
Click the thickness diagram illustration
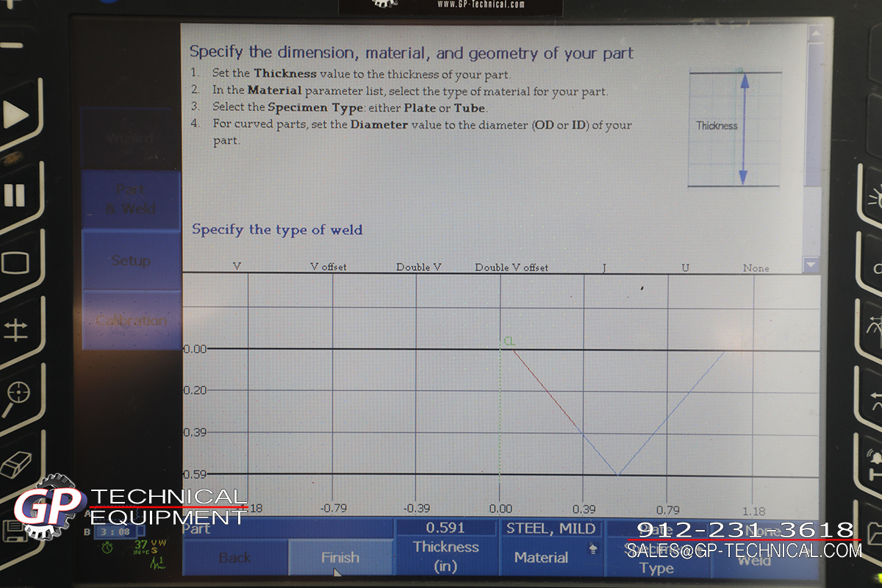(x=734, y=128)
